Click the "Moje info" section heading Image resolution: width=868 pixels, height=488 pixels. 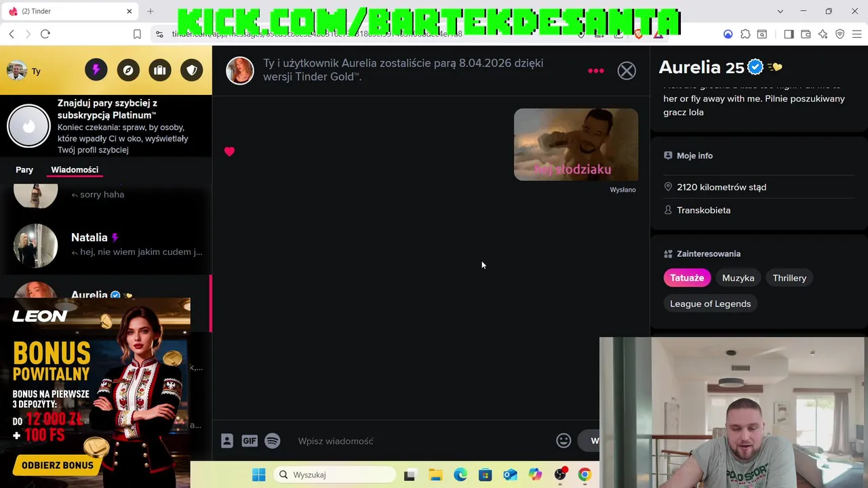tap(694, 156)
